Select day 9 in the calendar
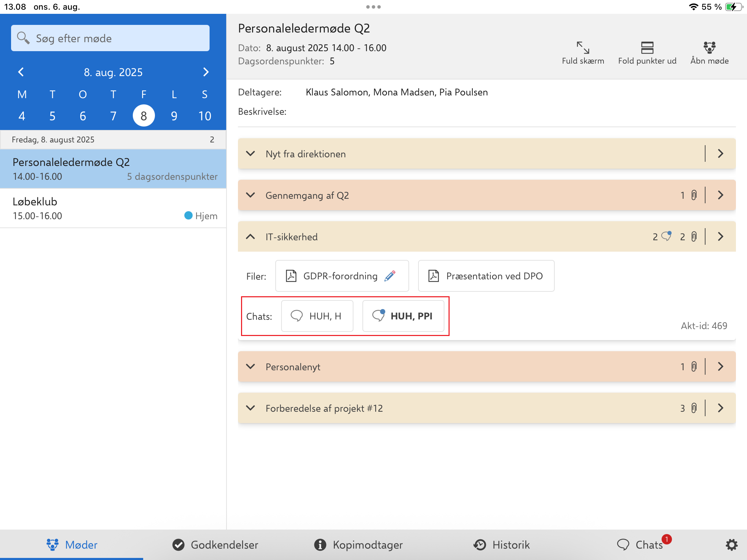 [174, 116]
